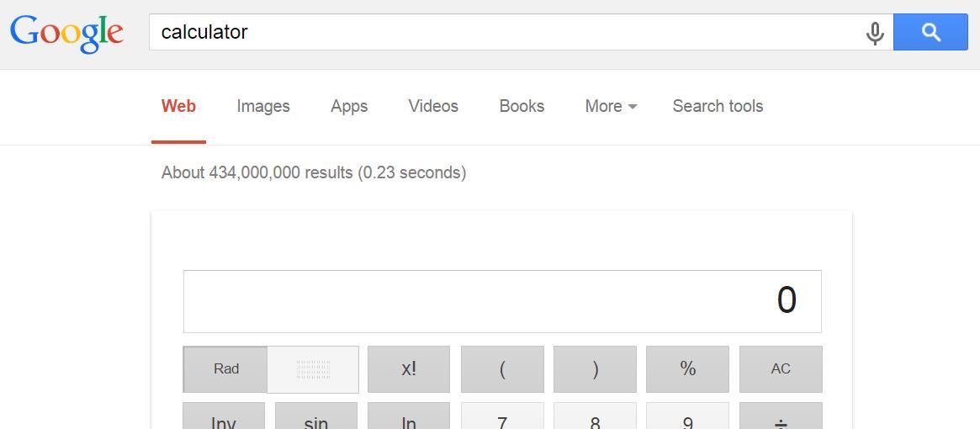Image resolution: width=980 pixels, height=429 pixels.
Task: Open the Search tools options
Action: click(718, 106)
